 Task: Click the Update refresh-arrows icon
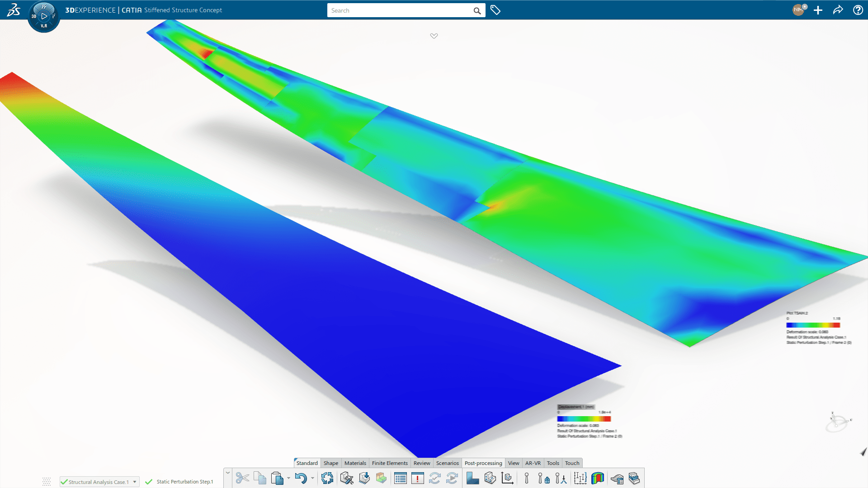pos(327,478)
